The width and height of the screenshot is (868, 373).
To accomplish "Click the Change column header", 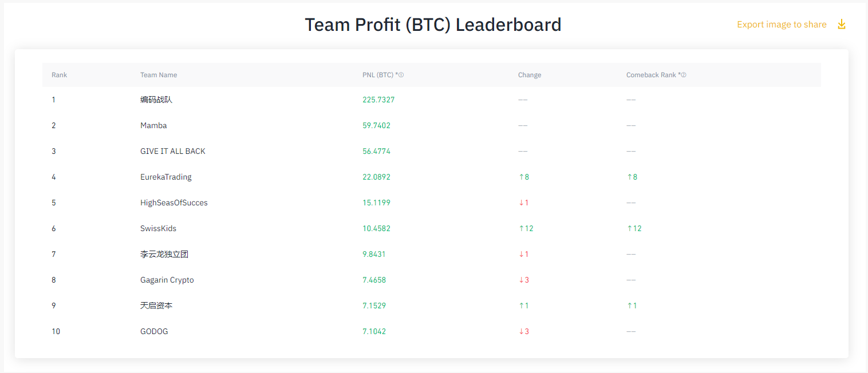I will click(529, 74).
